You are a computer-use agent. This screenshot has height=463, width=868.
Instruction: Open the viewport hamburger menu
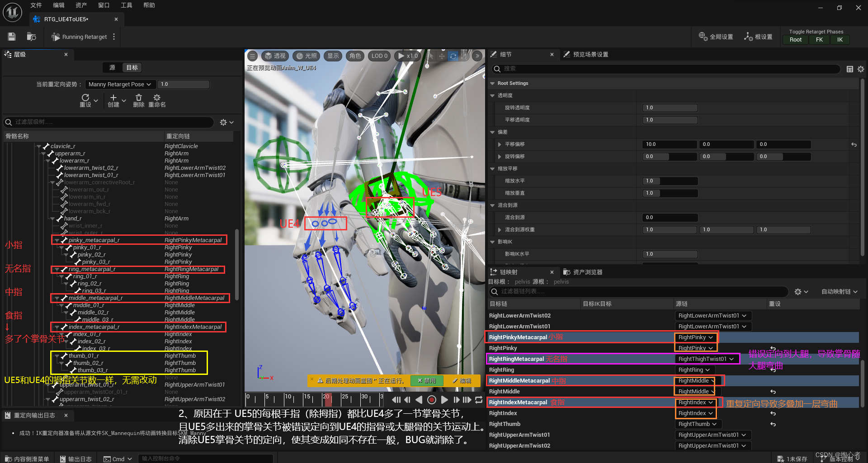(253, 56)
